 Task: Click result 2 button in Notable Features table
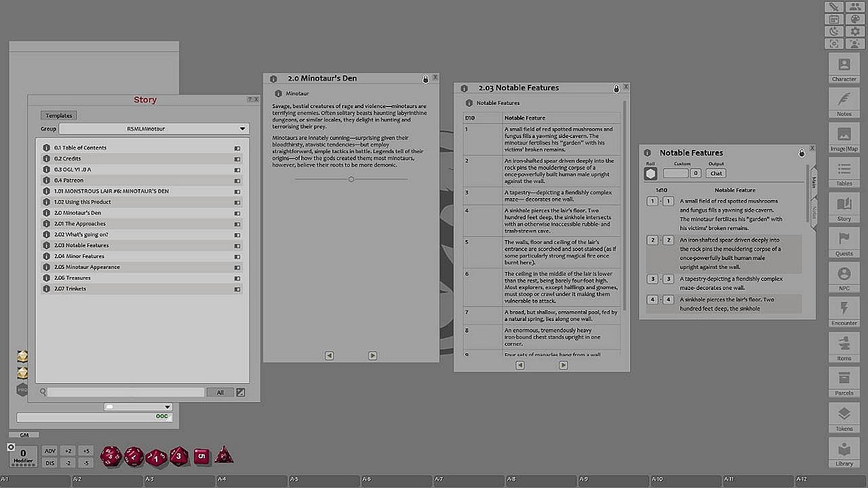pos(652,240)
